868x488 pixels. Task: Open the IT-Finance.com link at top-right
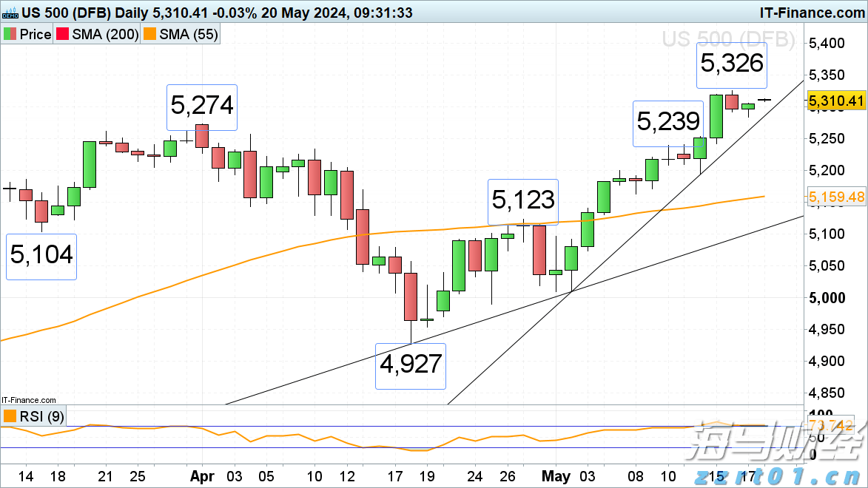[811, 13]
